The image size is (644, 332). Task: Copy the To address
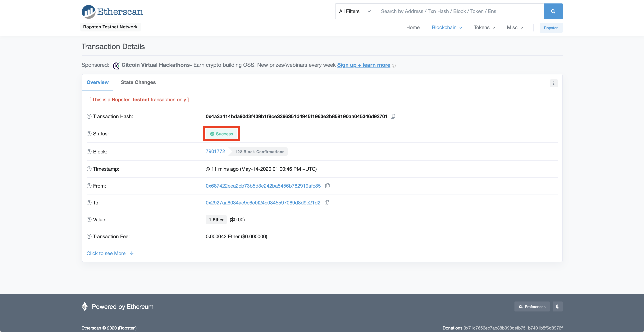(x=327, y=203)
